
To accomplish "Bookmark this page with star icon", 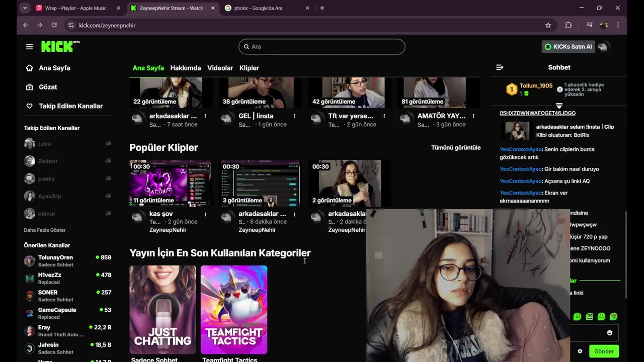I will [x=548, y=25].
